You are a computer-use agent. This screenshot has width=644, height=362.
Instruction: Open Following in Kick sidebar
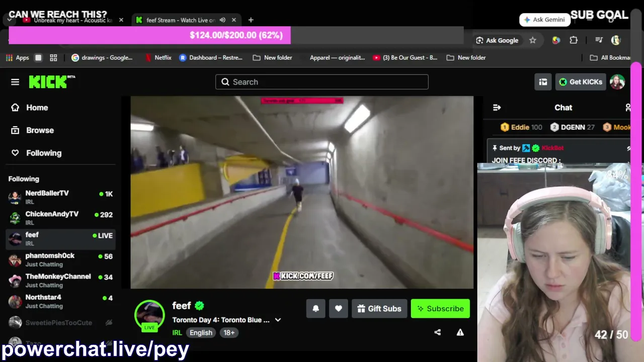click(x=60, y=153)
